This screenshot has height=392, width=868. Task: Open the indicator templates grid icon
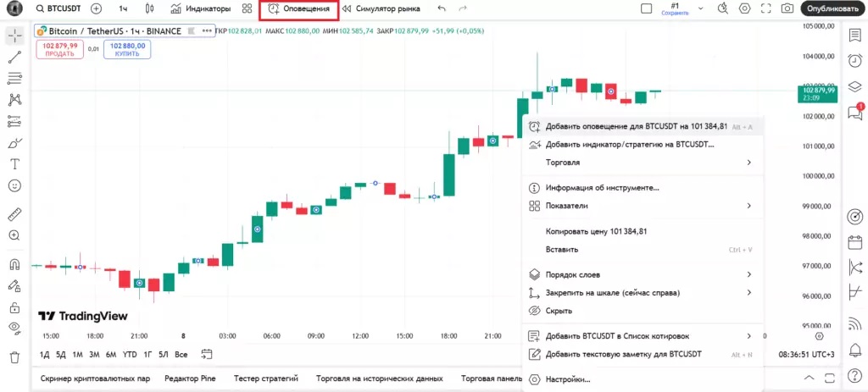(x=247, y=8)
